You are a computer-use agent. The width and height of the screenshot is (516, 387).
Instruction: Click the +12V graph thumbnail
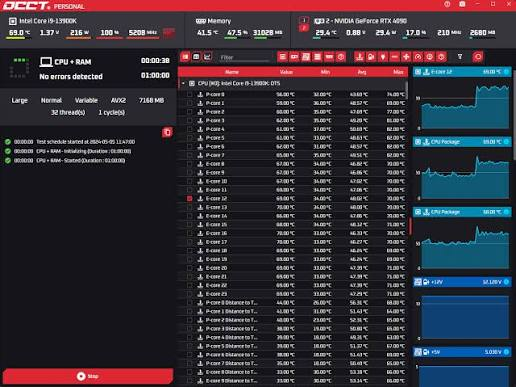click(465, 317)
